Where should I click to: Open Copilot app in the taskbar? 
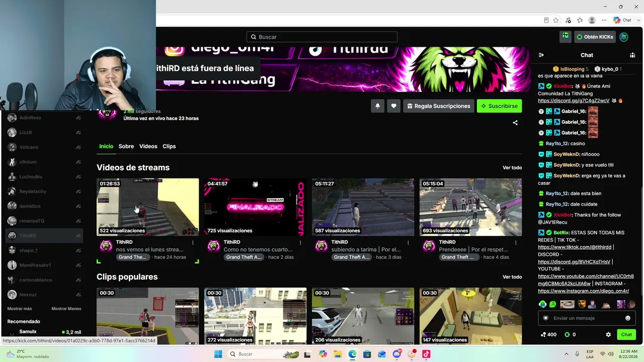point(323,354)
